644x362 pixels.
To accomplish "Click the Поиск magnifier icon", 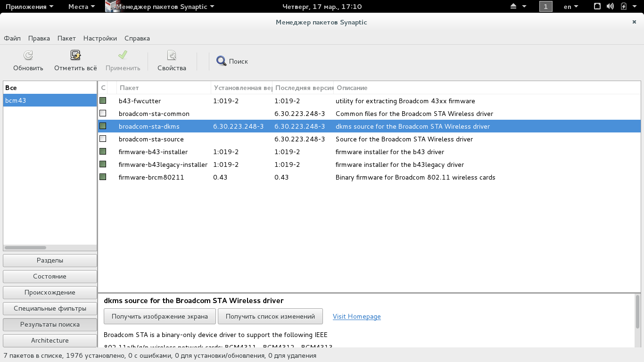I will point(222,61).
